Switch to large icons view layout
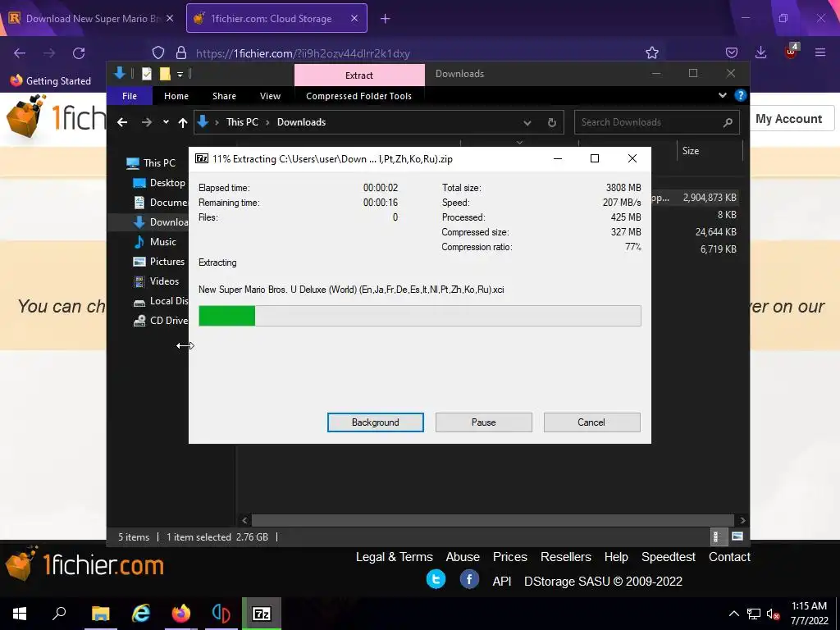 click(737, 536)
